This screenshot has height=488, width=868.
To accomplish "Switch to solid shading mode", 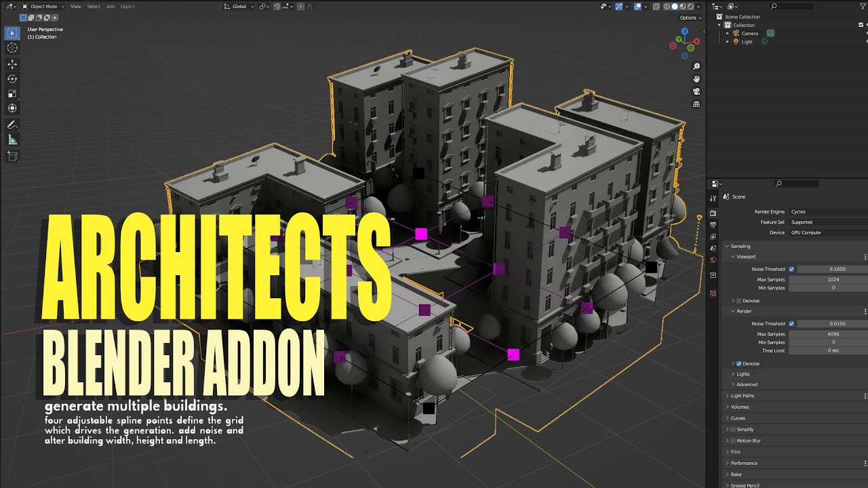I will click(x=675, y=7).
